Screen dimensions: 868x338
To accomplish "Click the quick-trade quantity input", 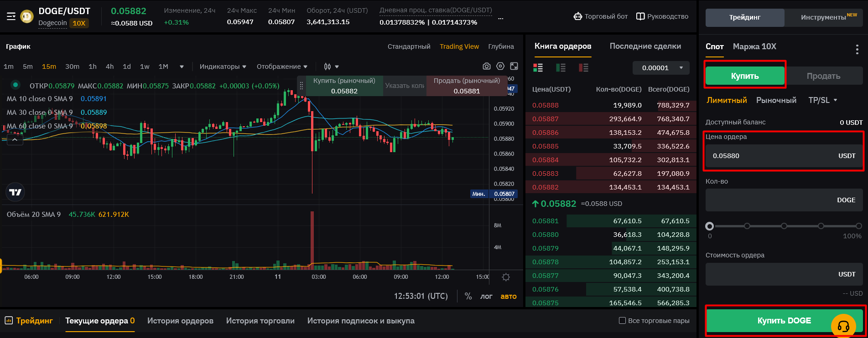I will [x=405, y=86].
